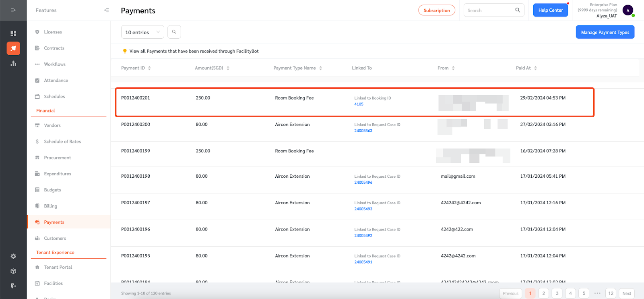This screenshot has width=644, height=299.
Task: Open the hamburger menu in top-left corner
Action: tap(13, 10)
